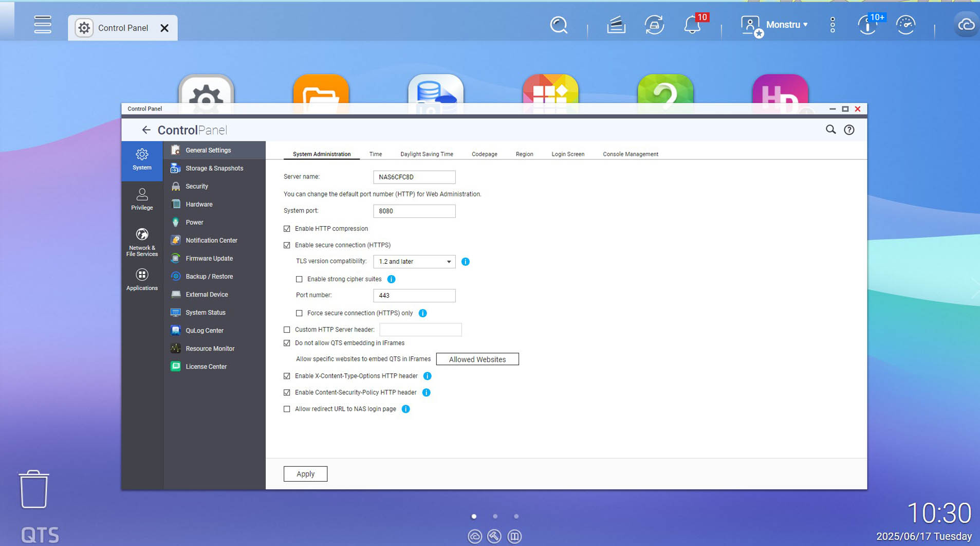This screenshot has height=546, width=980.
Task: Open QuLog Center
Action: tap(214, 330)
